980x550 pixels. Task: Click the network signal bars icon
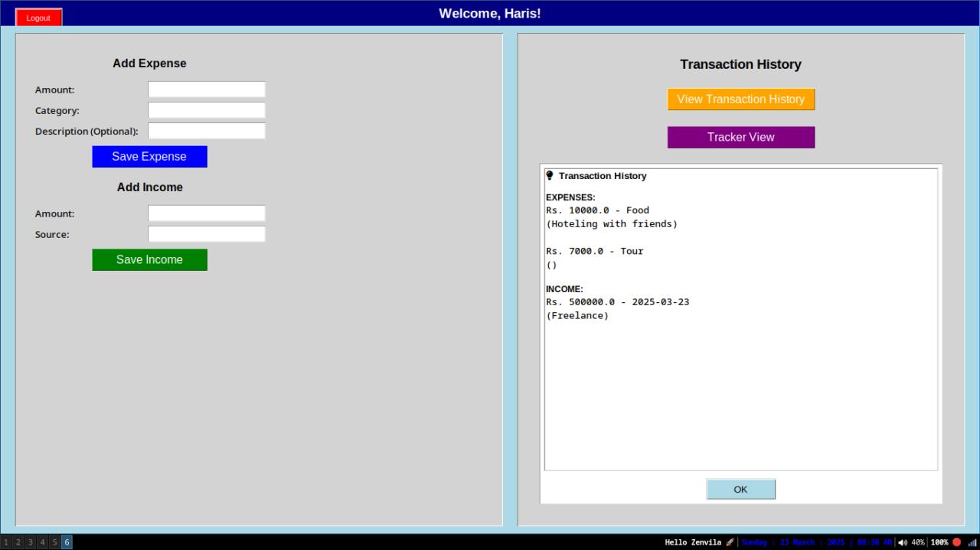[972, 542]
